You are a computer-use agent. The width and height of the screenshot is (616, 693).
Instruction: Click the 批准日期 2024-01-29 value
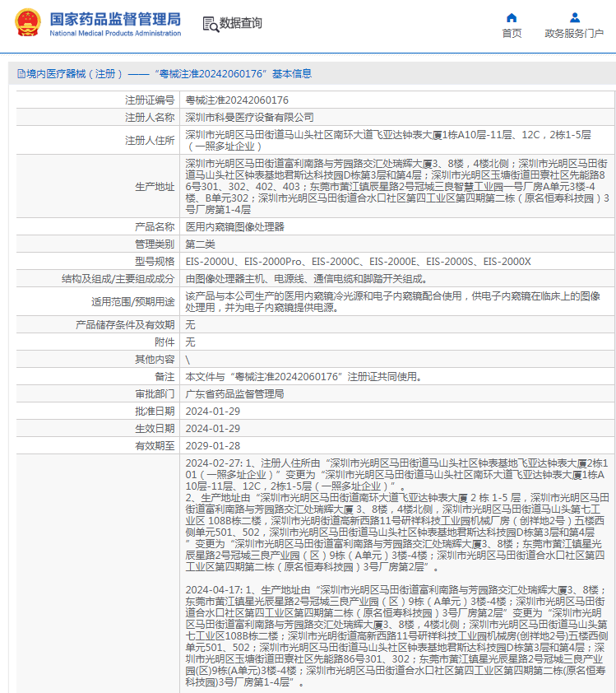tap(213, 412)
